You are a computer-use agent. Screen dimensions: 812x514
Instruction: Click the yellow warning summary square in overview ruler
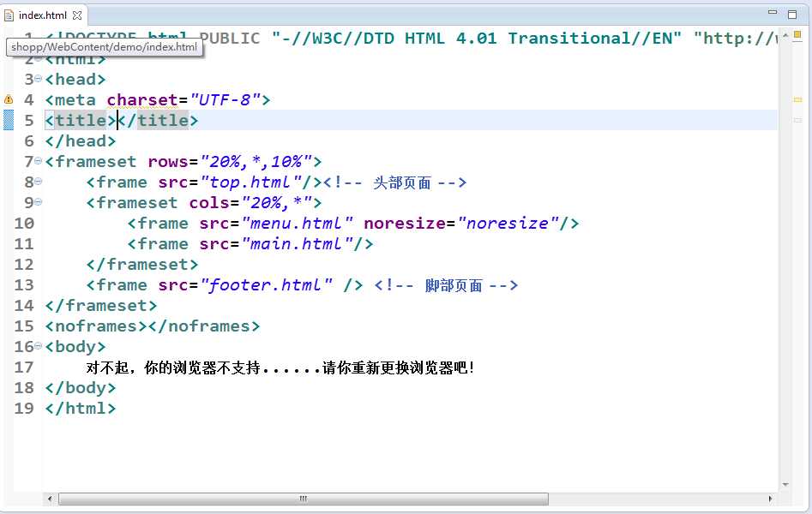(797, 35)
